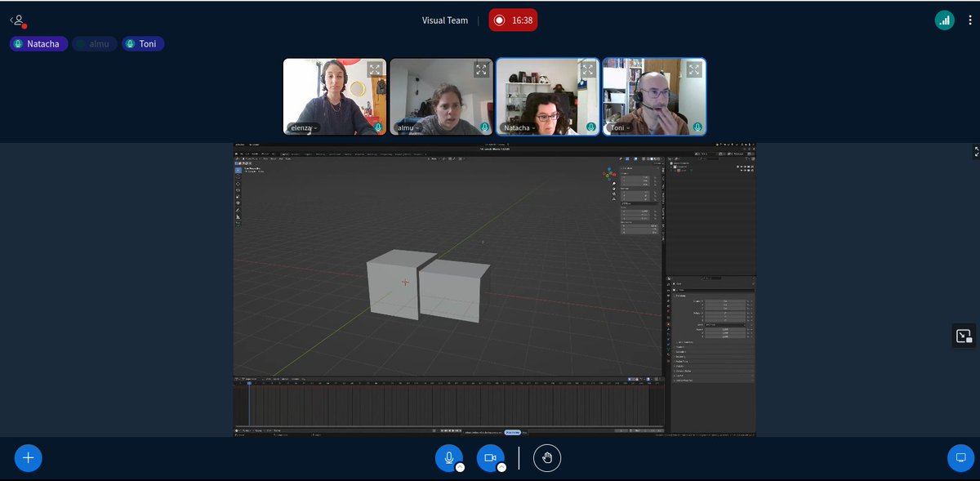Open almu's webcam name dropdown

pos(408,128)
